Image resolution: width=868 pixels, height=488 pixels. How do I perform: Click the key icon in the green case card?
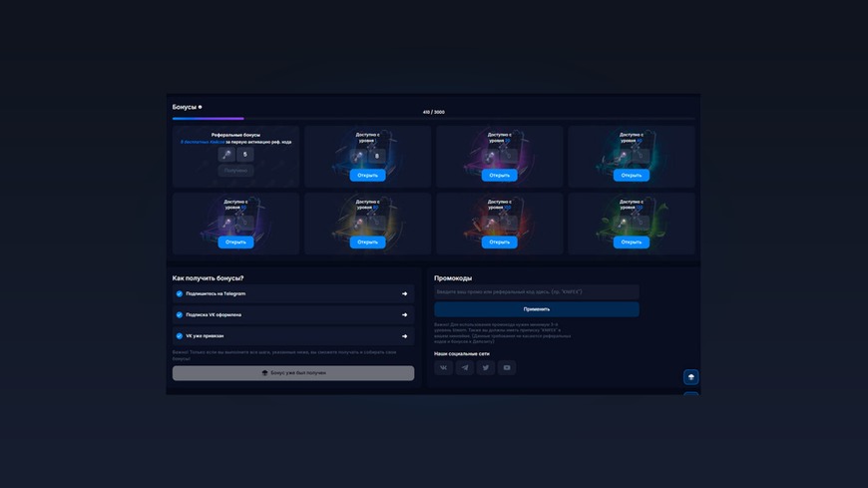coord(623,223)
